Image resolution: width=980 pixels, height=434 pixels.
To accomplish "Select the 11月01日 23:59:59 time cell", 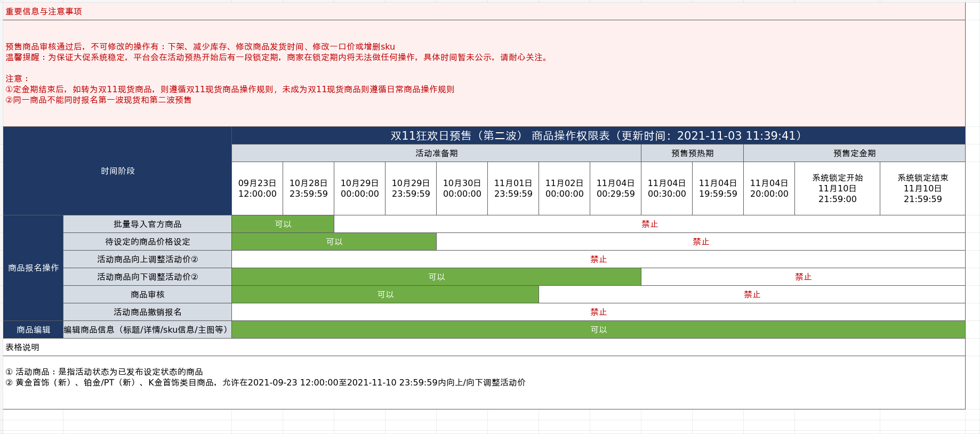I will [x=513, y=188].
